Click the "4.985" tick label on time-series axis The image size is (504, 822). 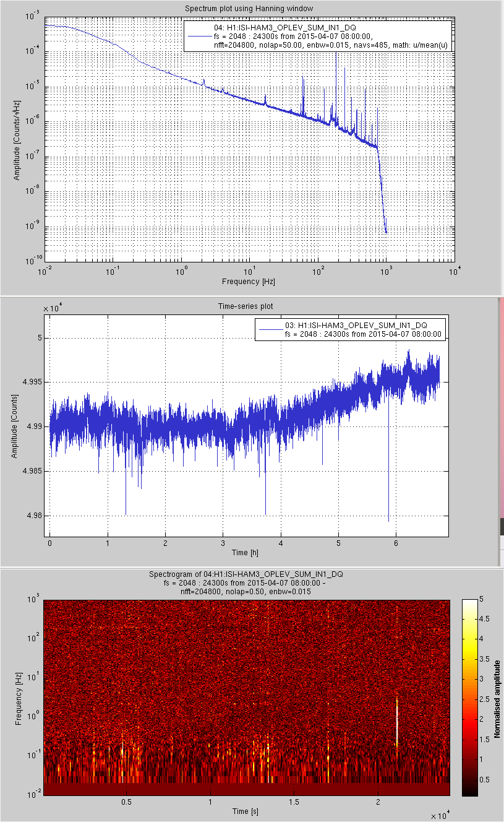pos(32,471)
